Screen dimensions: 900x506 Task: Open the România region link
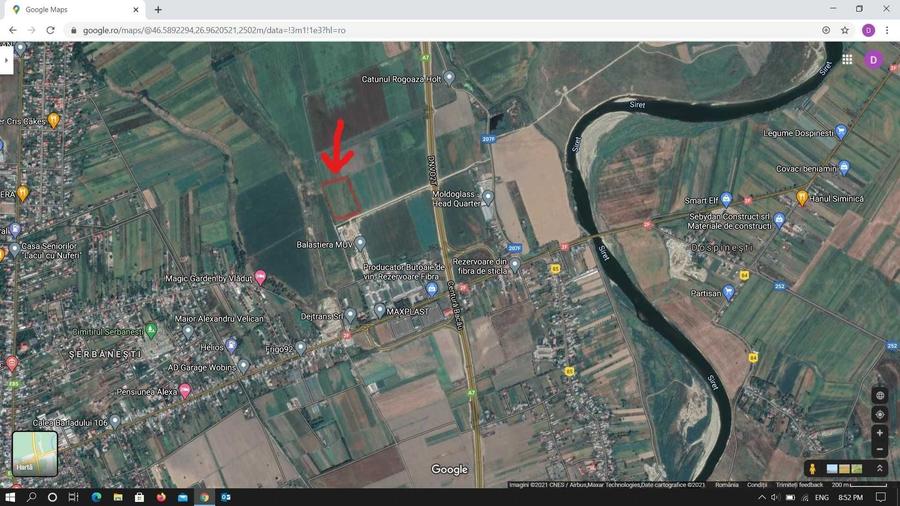[x=727, y=485]
